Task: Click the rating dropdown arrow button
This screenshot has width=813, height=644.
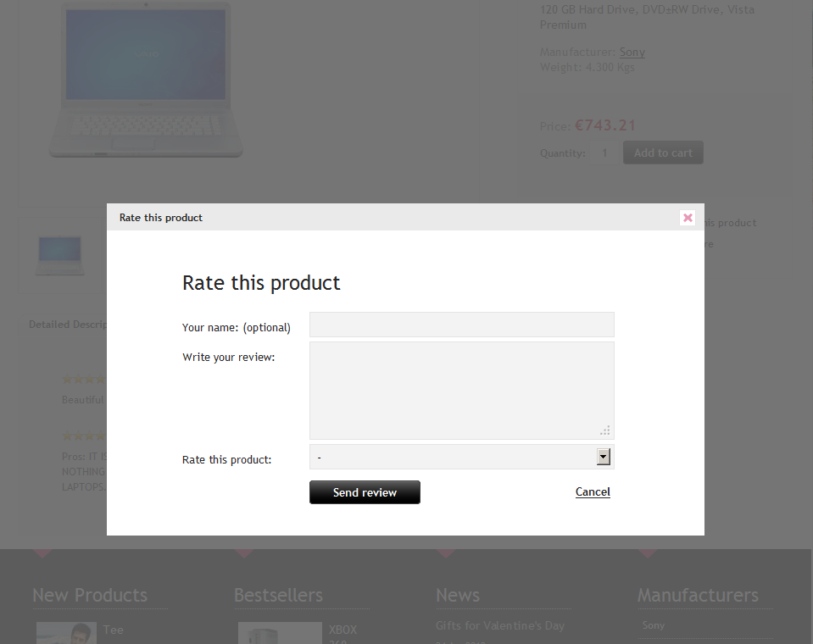Action: (x=604, y=458)
